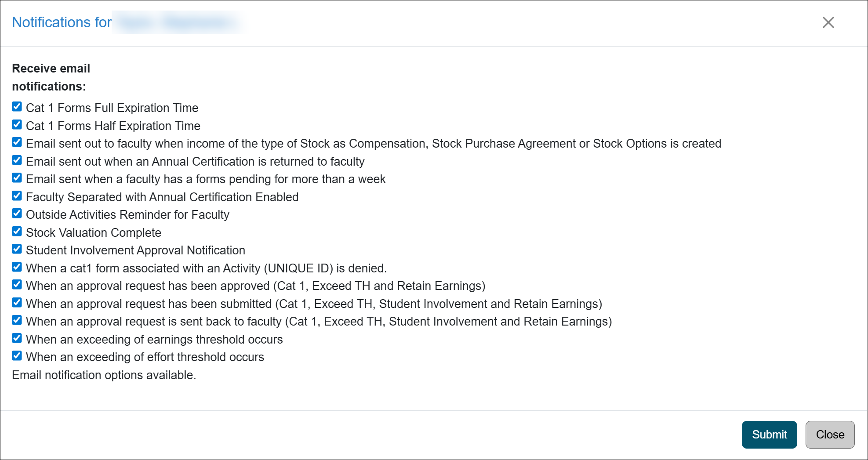
Task: Uncheck Annual Certification returned to faculty notification
Action: (17, 160)
